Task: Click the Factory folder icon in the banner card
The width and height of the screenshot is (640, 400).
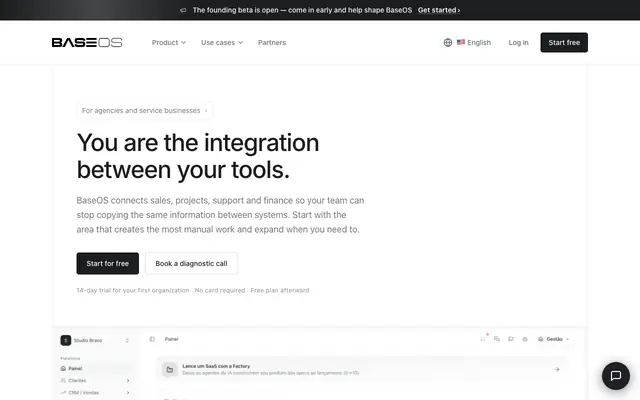Action: point(170,369)
